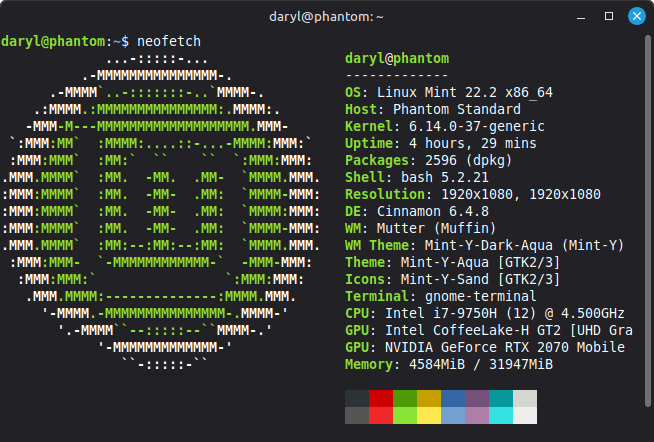Close the terminal window
This screenshot has width=654, height=442.
pos(634,17)
